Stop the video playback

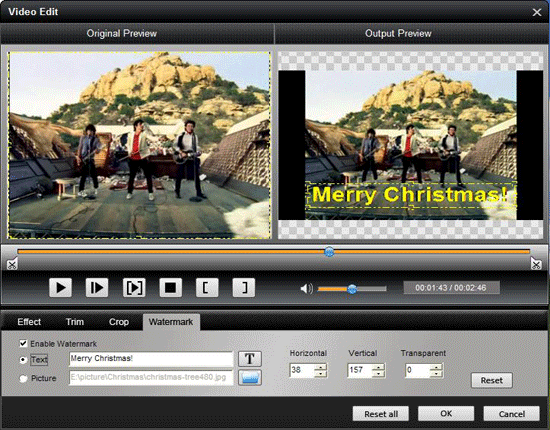coord(170,288)
